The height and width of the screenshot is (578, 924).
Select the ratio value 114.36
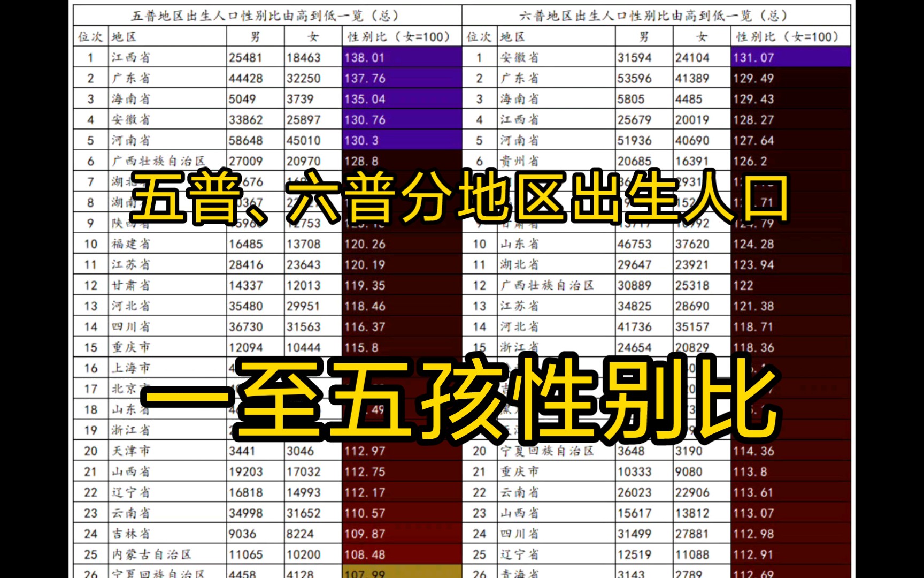coord(753,451)
